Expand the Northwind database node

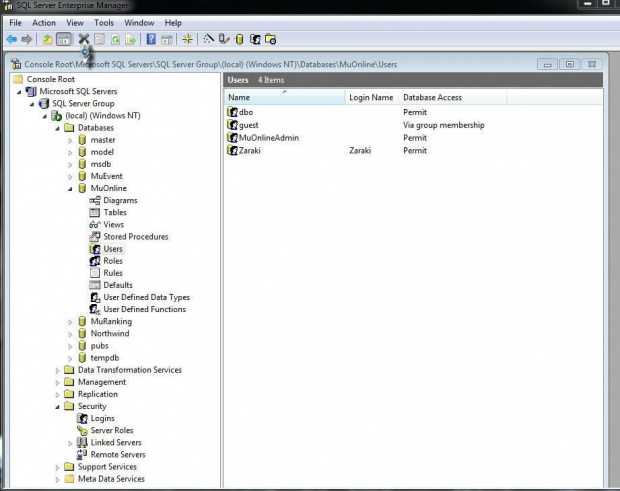[x=70, y=334]
